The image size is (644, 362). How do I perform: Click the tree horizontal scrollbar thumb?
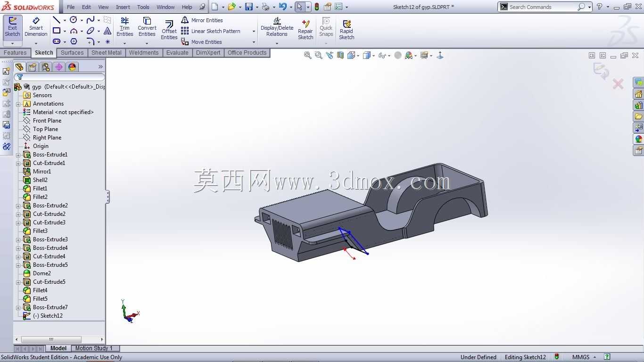pos(51,339)
